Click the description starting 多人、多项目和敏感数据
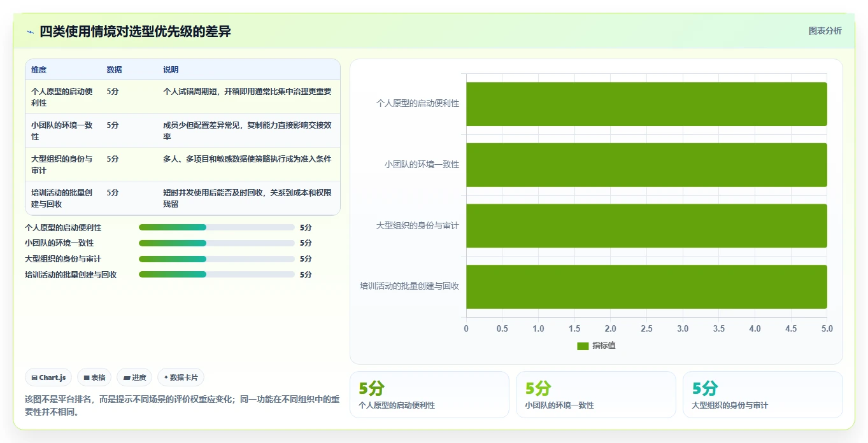Viewport: 868px width, 443px height. pyautogui.click(x=247, y=159)
